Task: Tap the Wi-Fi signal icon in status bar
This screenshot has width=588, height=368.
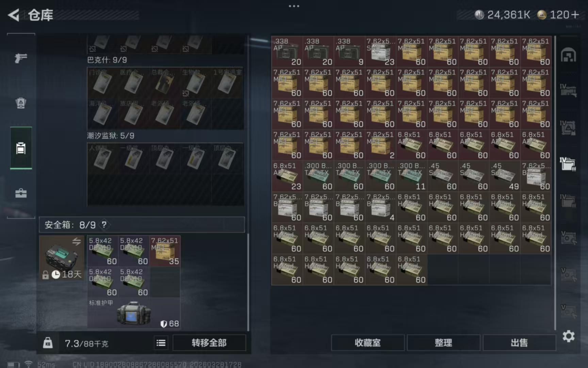Action: coord(29,364)
